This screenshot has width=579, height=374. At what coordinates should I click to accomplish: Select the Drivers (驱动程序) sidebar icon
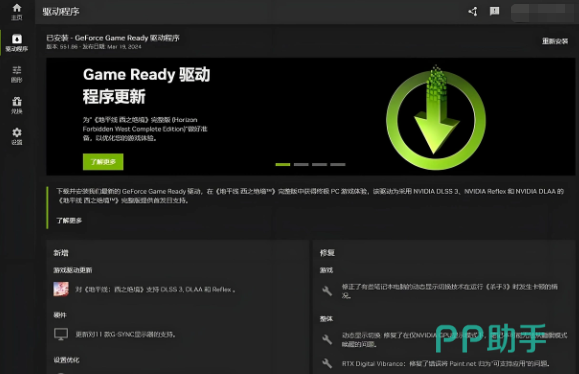tap(17, 42)
